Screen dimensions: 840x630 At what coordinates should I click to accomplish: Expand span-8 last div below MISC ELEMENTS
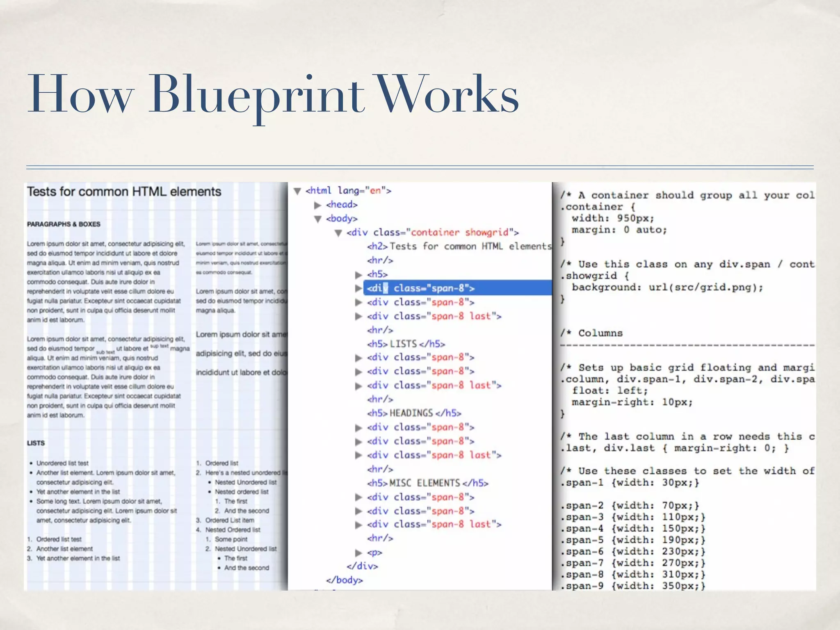359,525
